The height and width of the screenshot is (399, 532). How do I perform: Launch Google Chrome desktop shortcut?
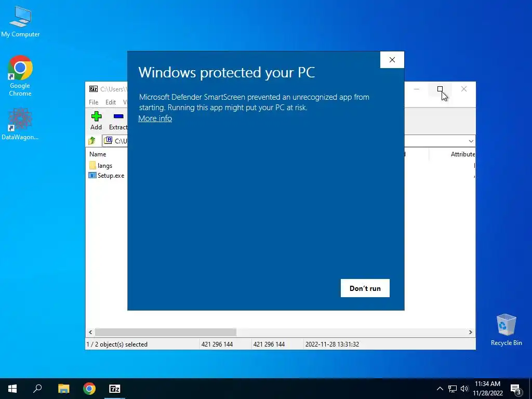20,76
